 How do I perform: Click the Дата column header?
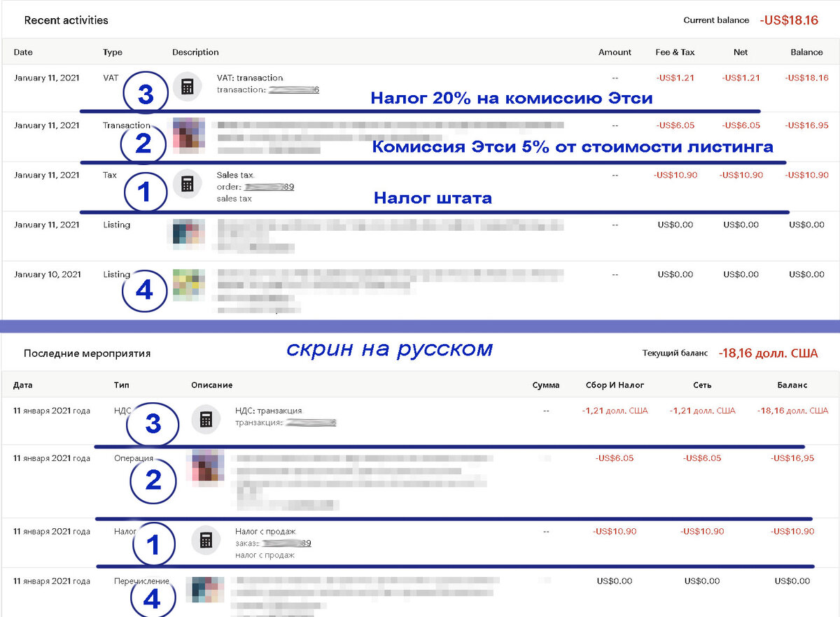click(x=22, y=385)
